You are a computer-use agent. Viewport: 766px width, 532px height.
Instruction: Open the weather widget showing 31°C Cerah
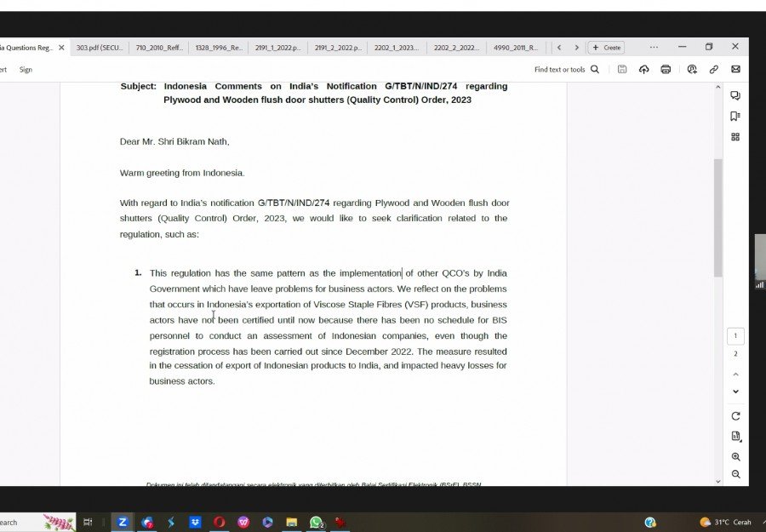click(726, 523)
